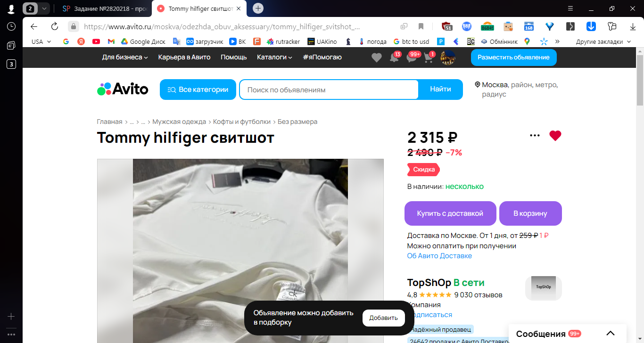Open #яПомогаю link
This screenshot has height=343, width=644.
(322, 57)
